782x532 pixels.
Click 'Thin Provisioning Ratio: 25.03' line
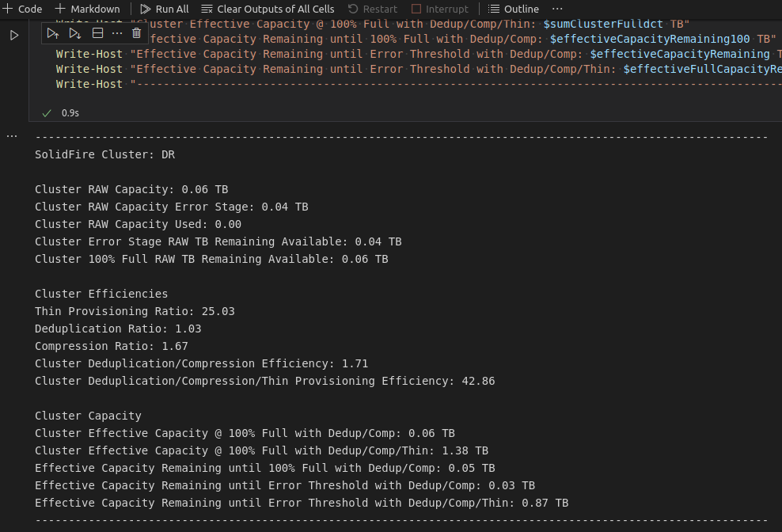click(x=135, y=311)
